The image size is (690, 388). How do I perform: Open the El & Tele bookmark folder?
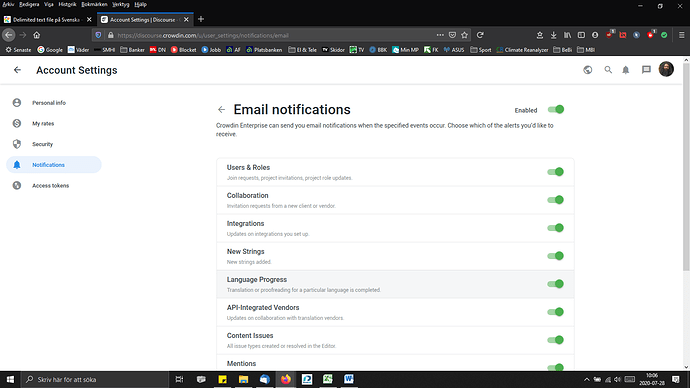(302, 50)
